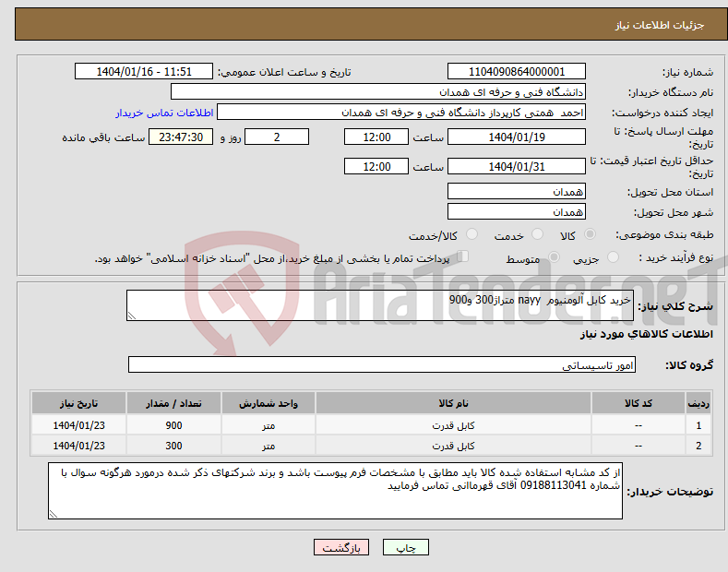Click the quantity cell 300
Viewport: 728px width, 572px height.
[173, 446]
